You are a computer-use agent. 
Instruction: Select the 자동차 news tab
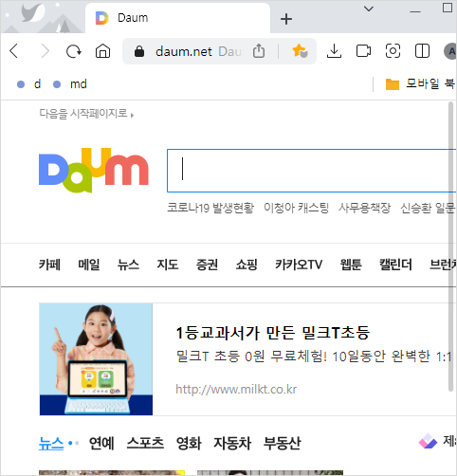point(232,443)
